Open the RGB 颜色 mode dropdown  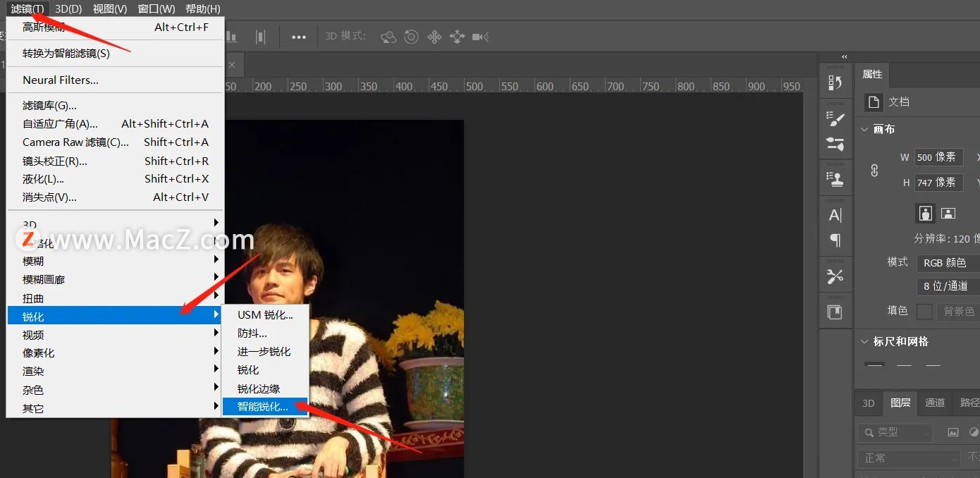coord(948,263)
